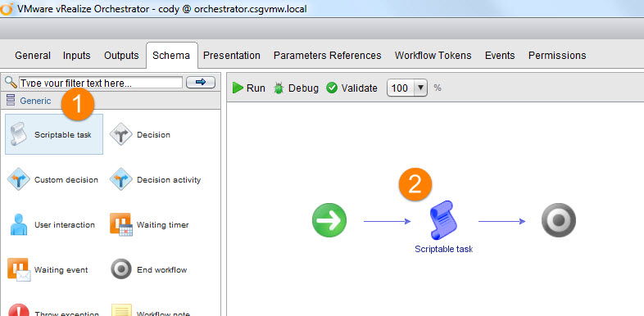
Task: Open the General tab
Action: coord(33,56)
